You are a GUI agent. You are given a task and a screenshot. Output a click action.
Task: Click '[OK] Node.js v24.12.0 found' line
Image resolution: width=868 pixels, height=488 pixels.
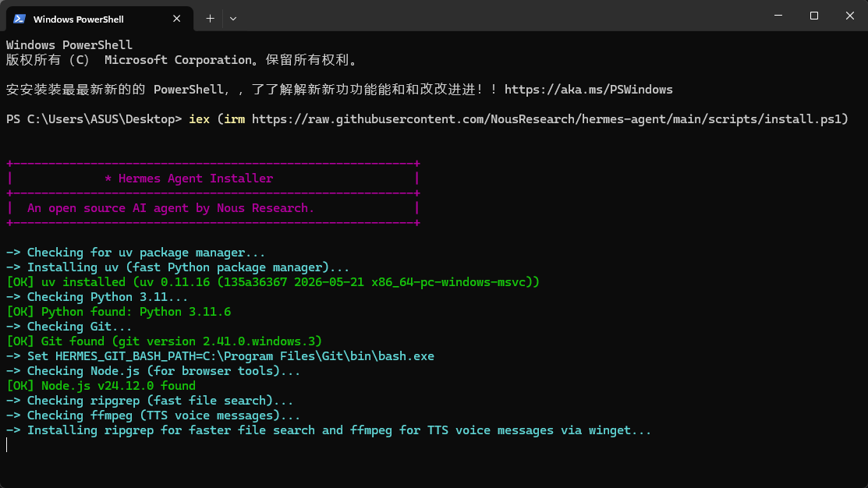tap(101, 386)
